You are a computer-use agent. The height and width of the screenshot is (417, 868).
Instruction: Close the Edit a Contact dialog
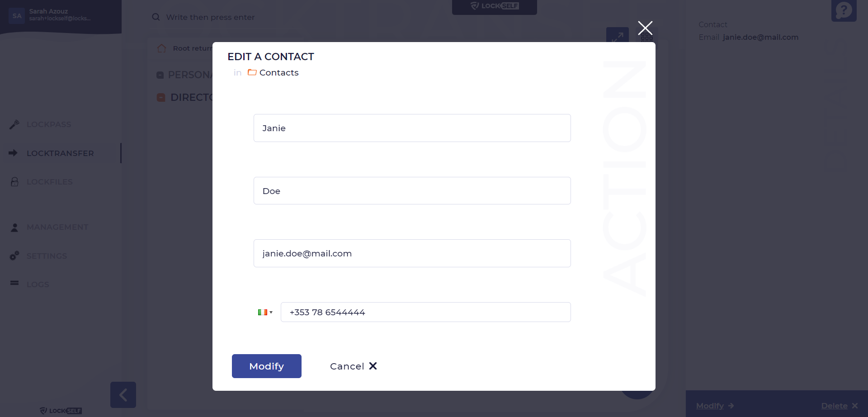pyautogui.click(x=645, y=28)
